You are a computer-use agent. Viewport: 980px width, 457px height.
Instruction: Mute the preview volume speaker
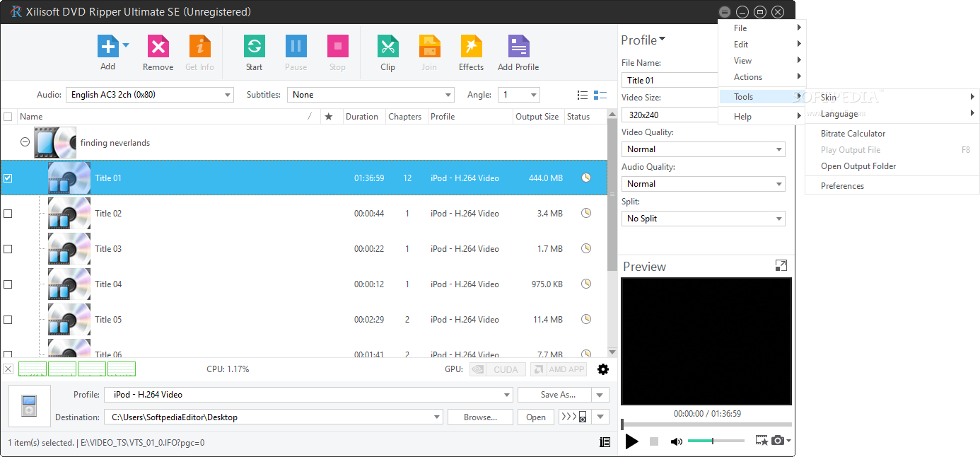tap(676, 441)
